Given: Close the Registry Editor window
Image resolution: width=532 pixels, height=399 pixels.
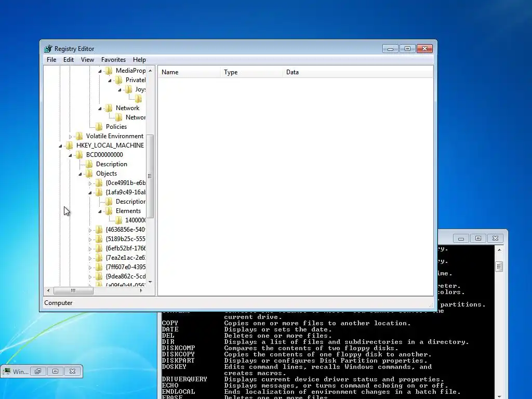Looking at the screenshot, I should 424,49.
